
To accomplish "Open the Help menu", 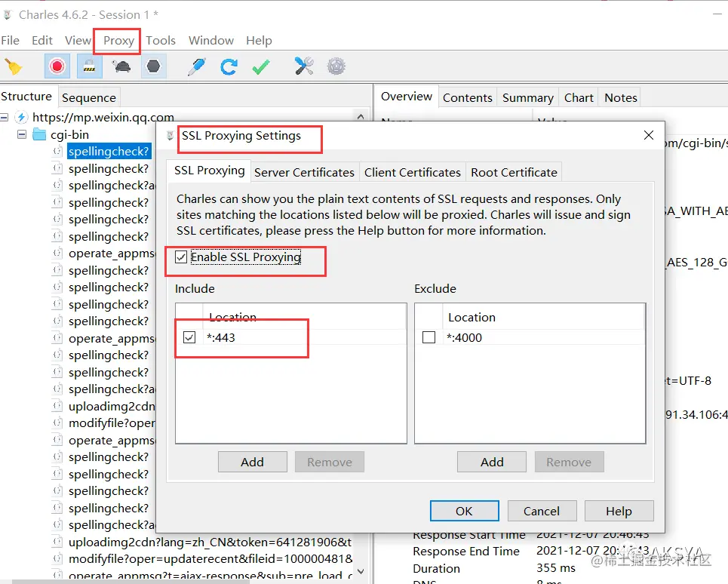I will (259, 41).
